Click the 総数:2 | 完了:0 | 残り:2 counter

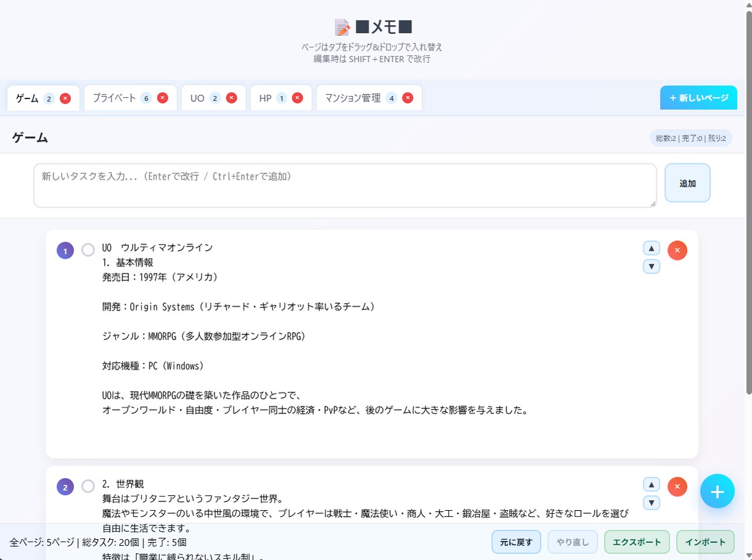coord(691,138)
